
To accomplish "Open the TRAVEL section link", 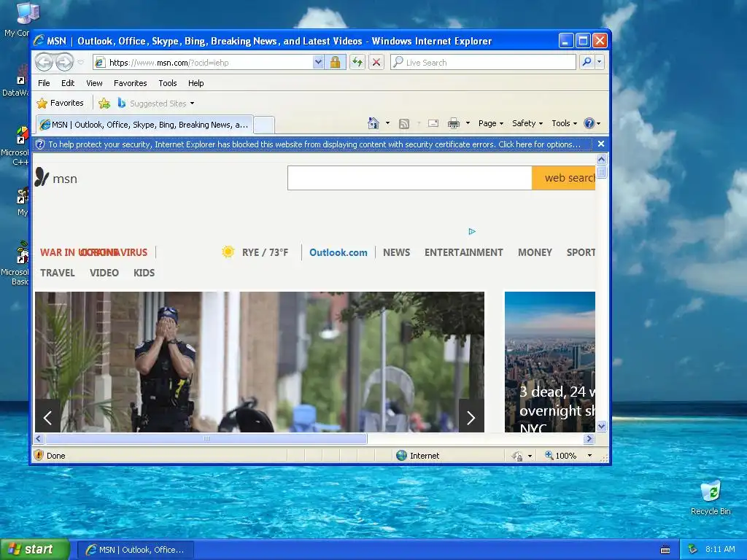I will 57,273.
